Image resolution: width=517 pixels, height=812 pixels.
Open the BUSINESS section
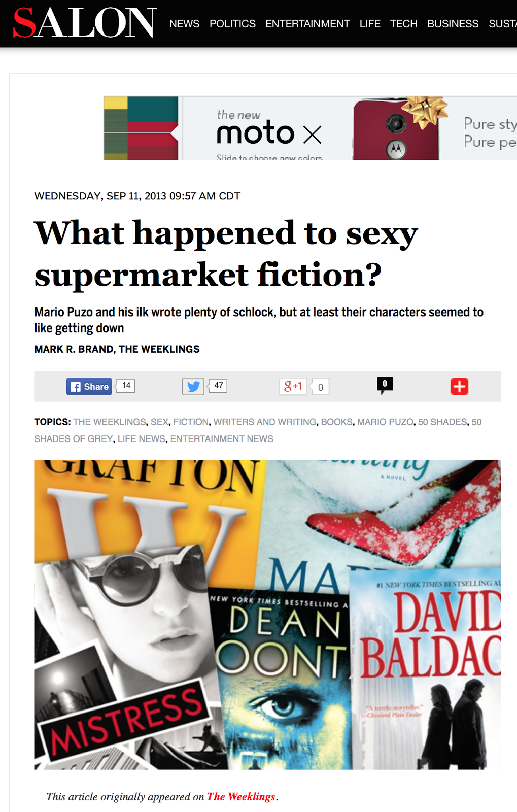tap(453, 24)
